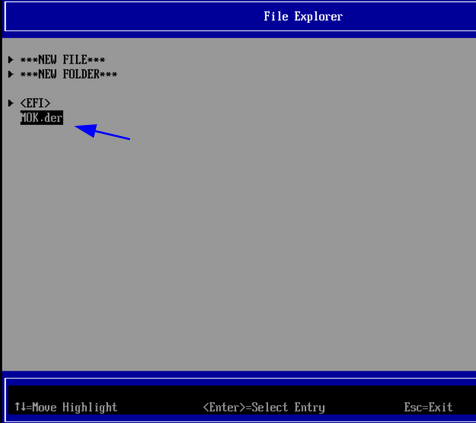Click the triangle beside ***NEW FILE***
This screenshot has width=476, height=423.
coord(11,60)
